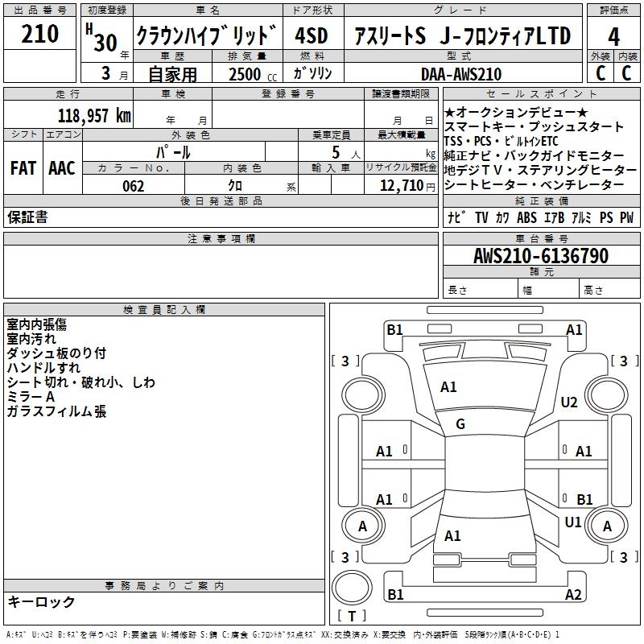644x644 pixels.
Task: Select the note ダッシュ板のり付
Action: pyautogui.click(x=56, y=353)
